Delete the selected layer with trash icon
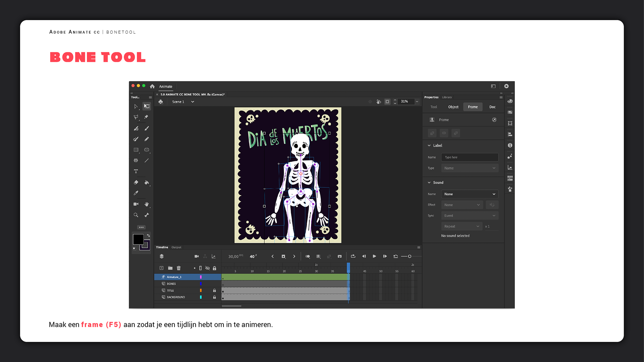644x362 pixels. click(179, 268)
